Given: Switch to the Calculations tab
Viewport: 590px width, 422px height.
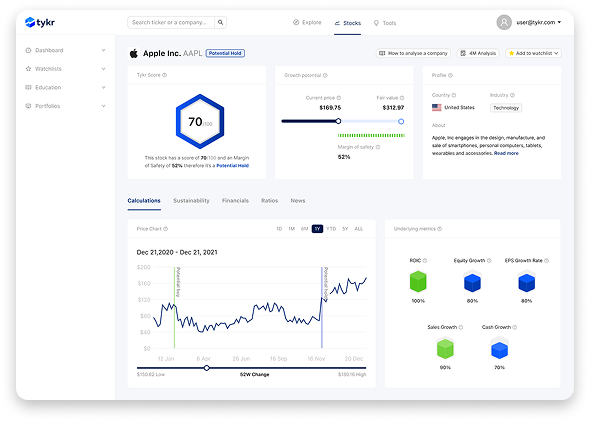Looking at the screenshot, I should (144, 201).
